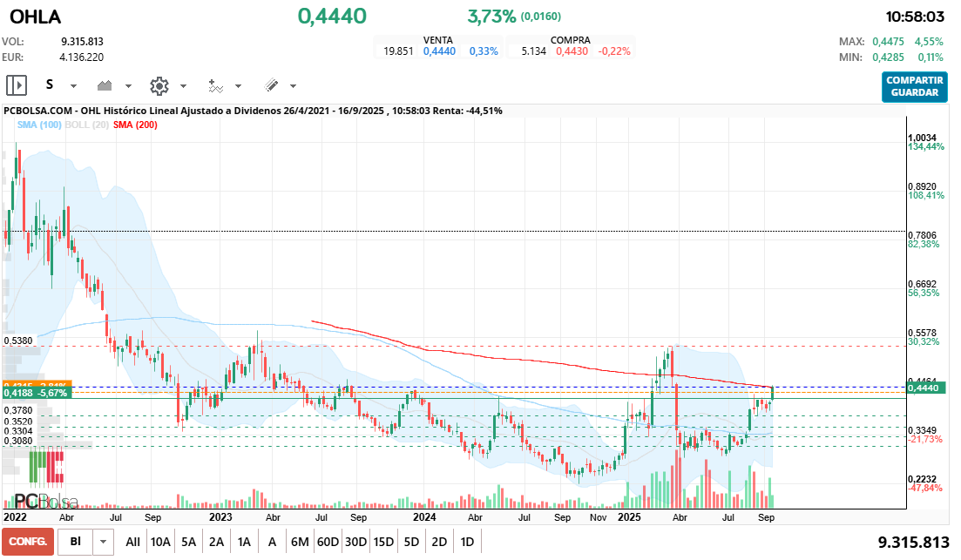Click the chart title PCBOLSA.COM - OHL Histórico

[254, 111]
